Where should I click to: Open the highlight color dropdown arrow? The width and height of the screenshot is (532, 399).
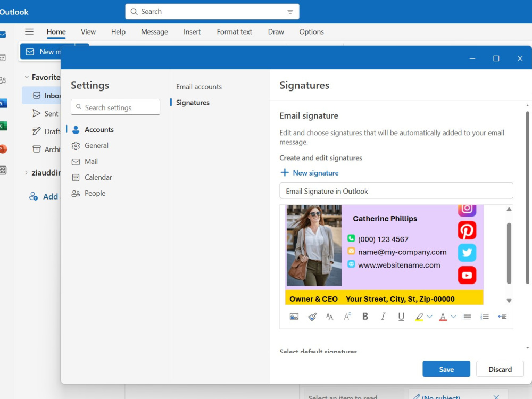[x=429, y=317]
